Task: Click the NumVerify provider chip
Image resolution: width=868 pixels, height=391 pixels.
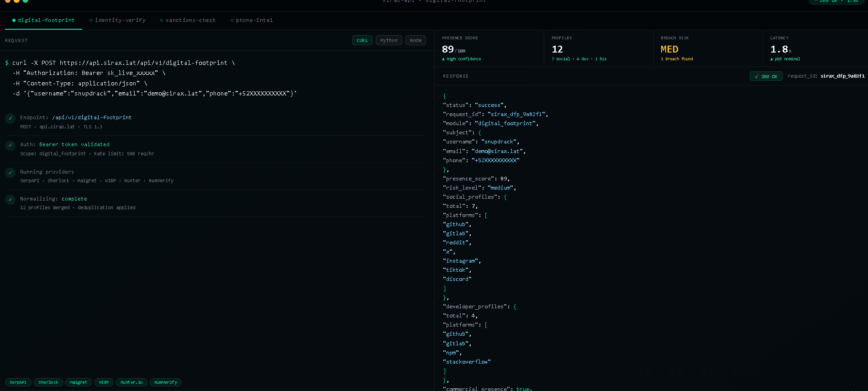Action: [166, 382]
